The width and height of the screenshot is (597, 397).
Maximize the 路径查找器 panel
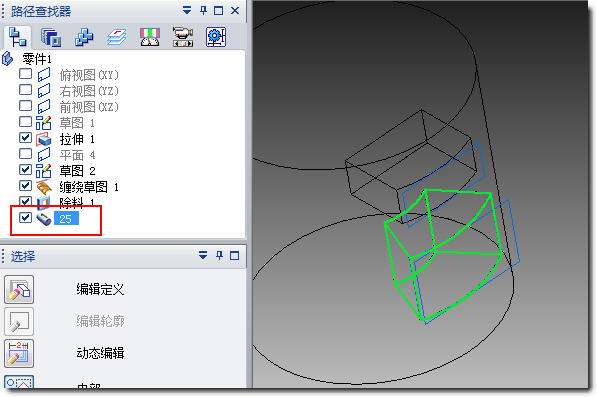click(x=219, y=11)
